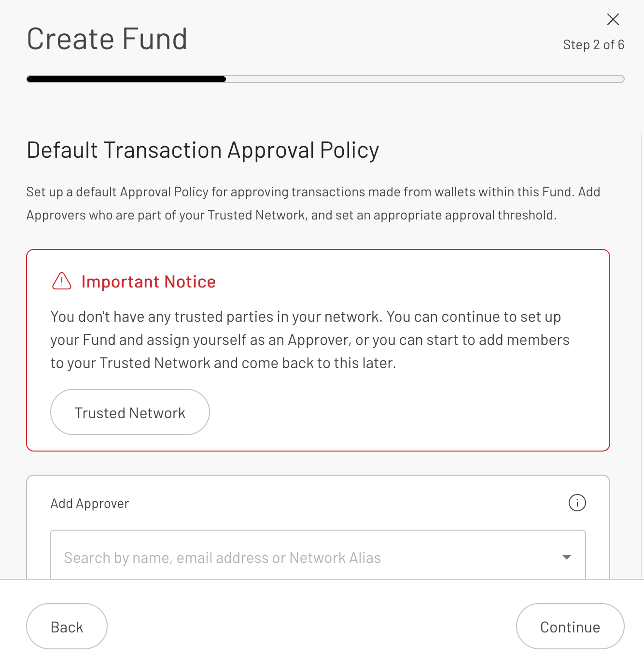644x658 pixels.
Task: Go back to the previous fund setup step
Action: (66, 626)
